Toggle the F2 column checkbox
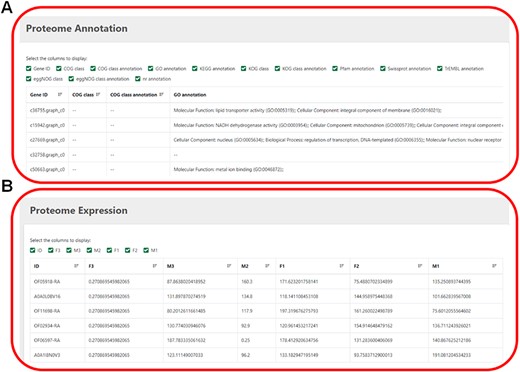The height and width of the screenshot is (372, 520). point(127,250)
